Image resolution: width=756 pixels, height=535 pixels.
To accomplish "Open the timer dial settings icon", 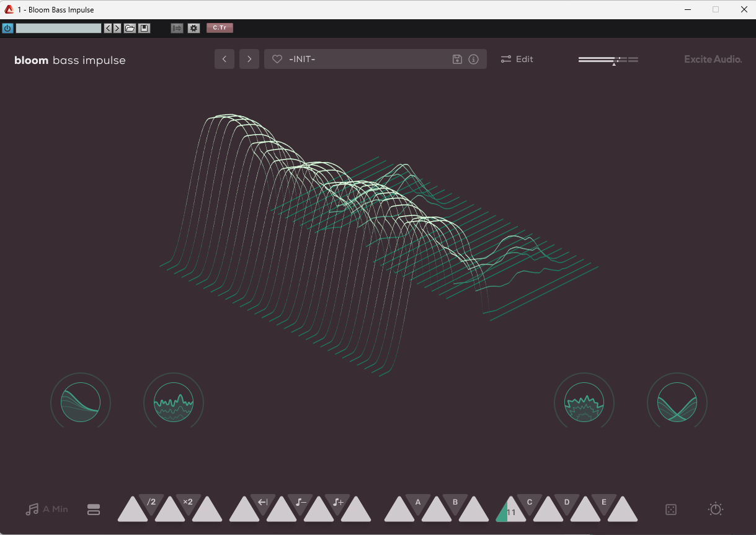I will (x=716, y=509).
